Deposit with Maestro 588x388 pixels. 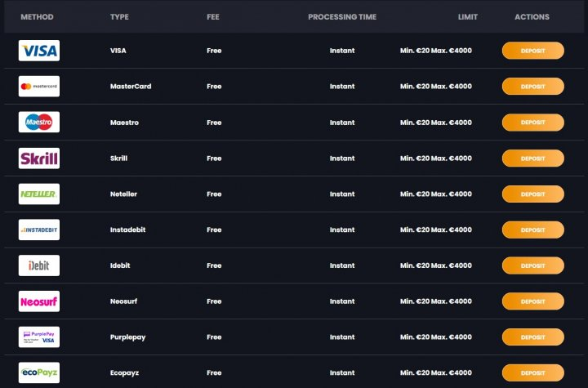[532, 123]
